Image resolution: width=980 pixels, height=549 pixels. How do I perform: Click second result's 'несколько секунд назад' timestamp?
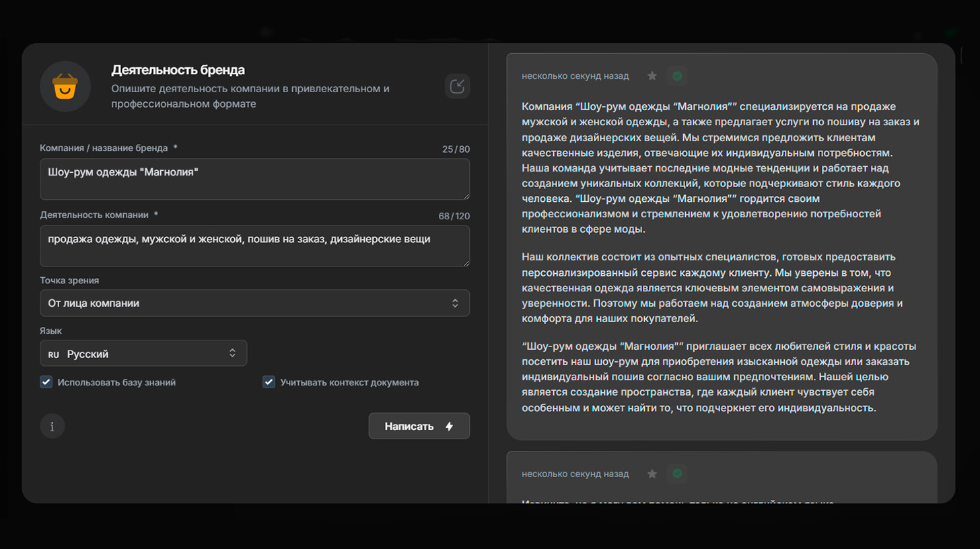[575, 474]
